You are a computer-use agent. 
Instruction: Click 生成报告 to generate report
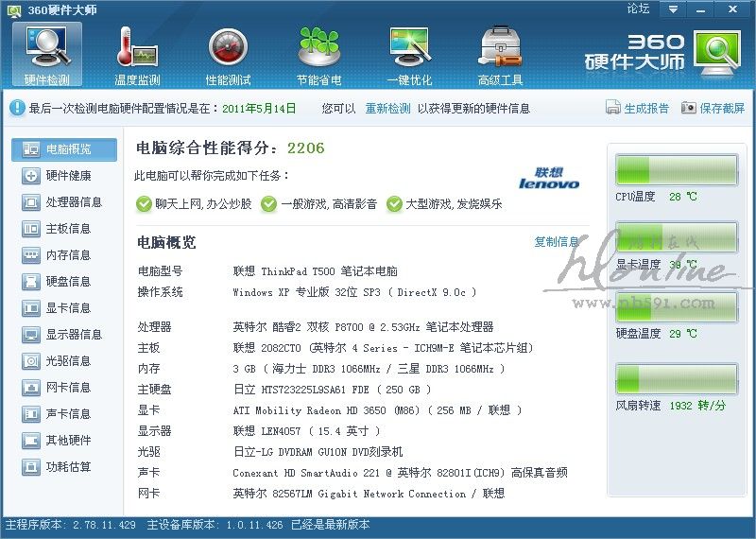[646, 109]
